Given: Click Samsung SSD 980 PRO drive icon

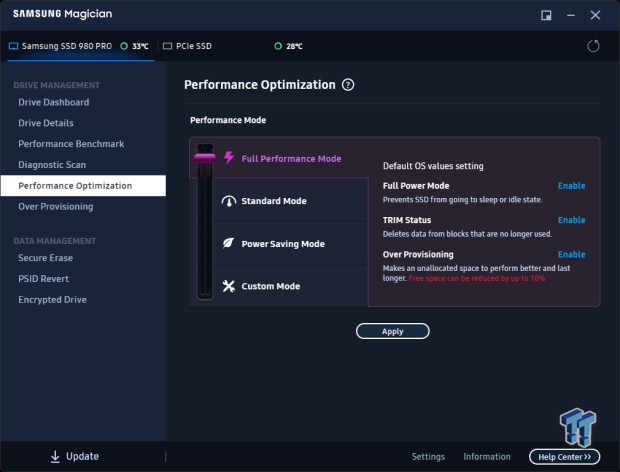Looking at the screenshot, I should point(13,46).
